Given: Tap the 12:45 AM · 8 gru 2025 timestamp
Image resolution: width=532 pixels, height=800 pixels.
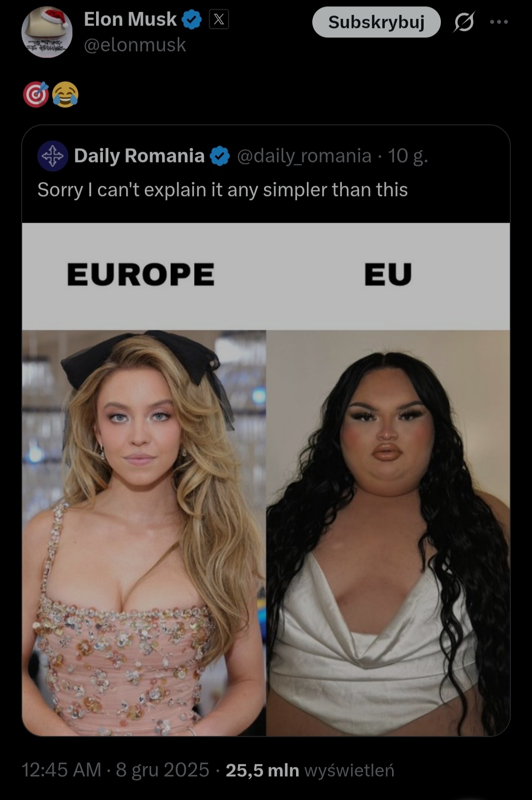Looking at the screenshot, I should pyautogui.click(x=116, y=770).
